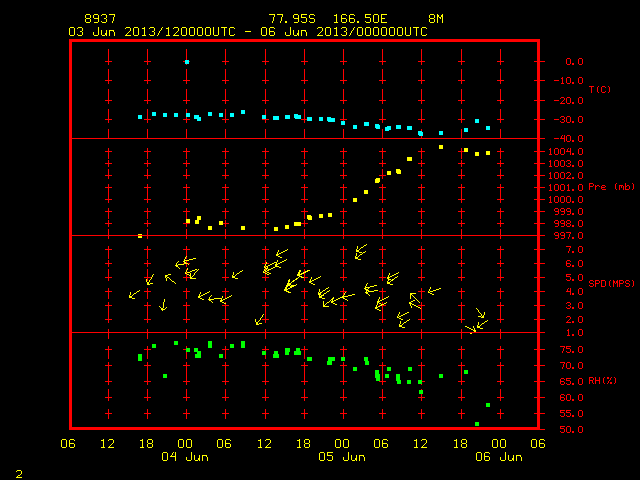Screen dimensions: 640x480
Task: Click the 77.95S latitude text
Action: pyautogui.click(x=292, y=19)
